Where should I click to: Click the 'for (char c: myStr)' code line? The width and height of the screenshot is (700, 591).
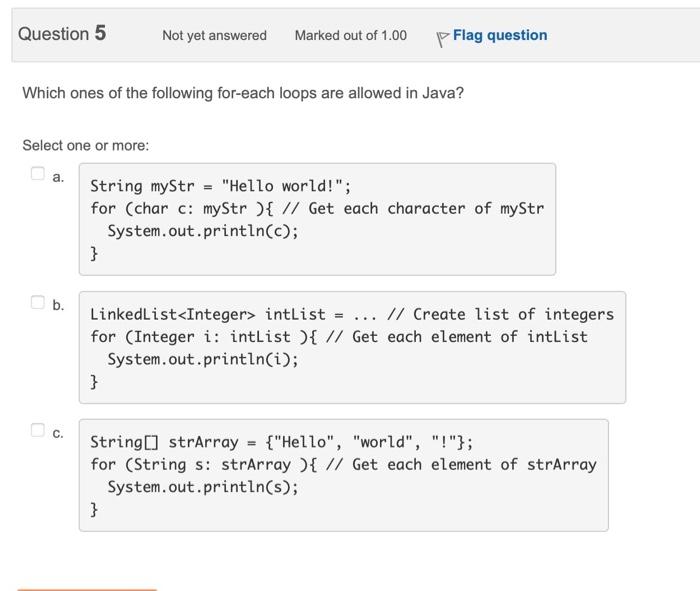point(317,208)
